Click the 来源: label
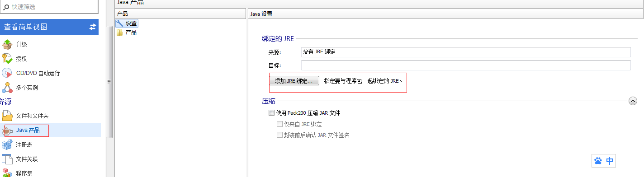 click(275, 52)
